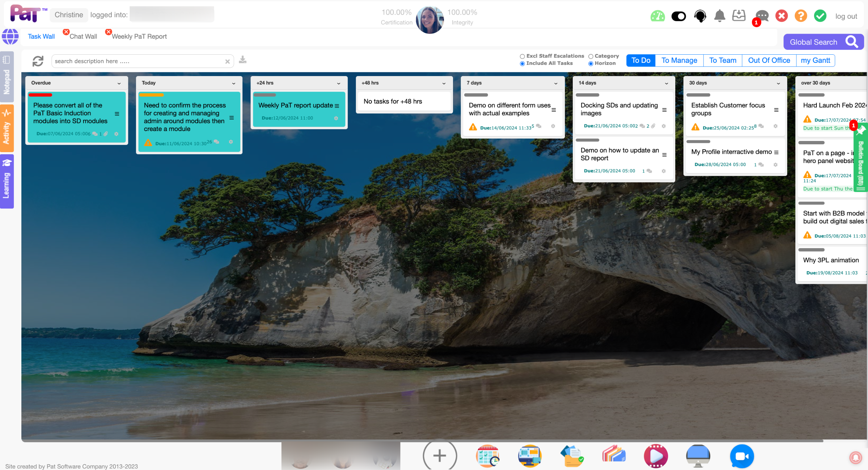Click the red priority bar on Overdue task
The height and width of the screenshot is (470, 868).
40,95
